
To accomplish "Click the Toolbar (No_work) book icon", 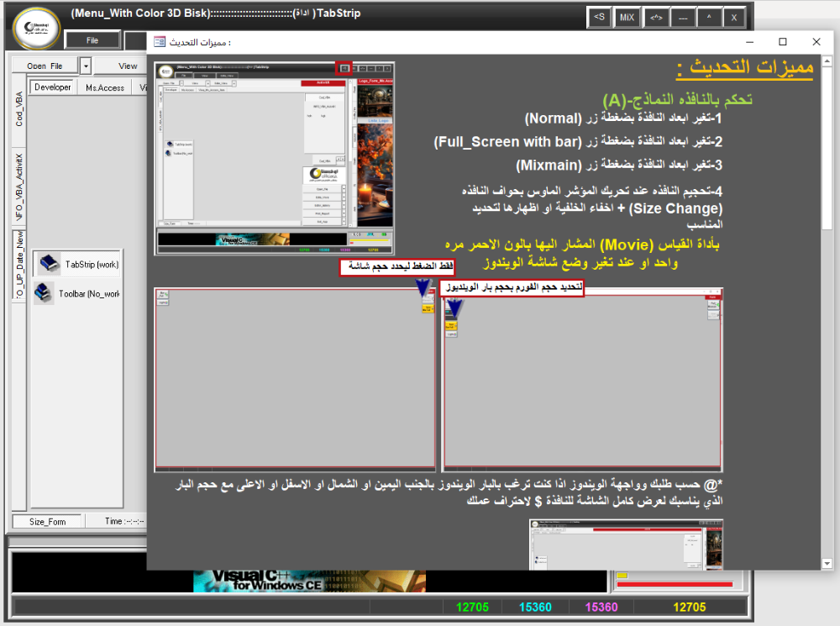I will pyautogui.click(x=45, y=293).
